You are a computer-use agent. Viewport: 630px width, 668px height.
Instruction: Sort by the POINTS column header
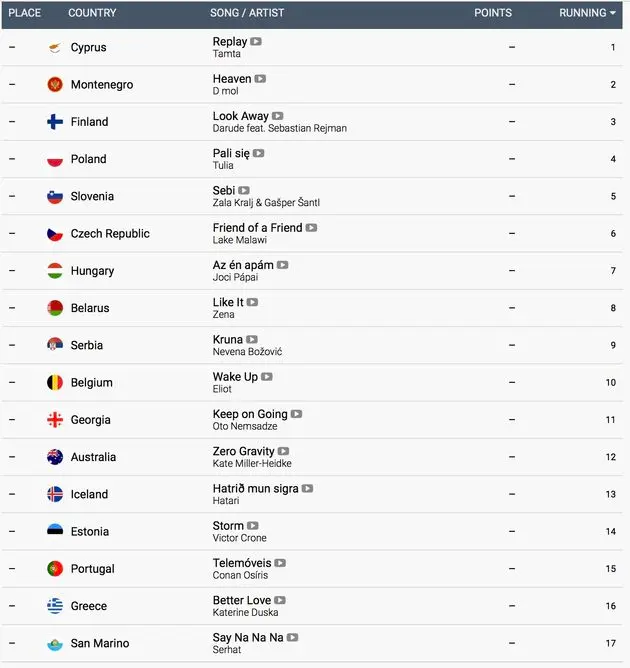click(x=493, y=13)
